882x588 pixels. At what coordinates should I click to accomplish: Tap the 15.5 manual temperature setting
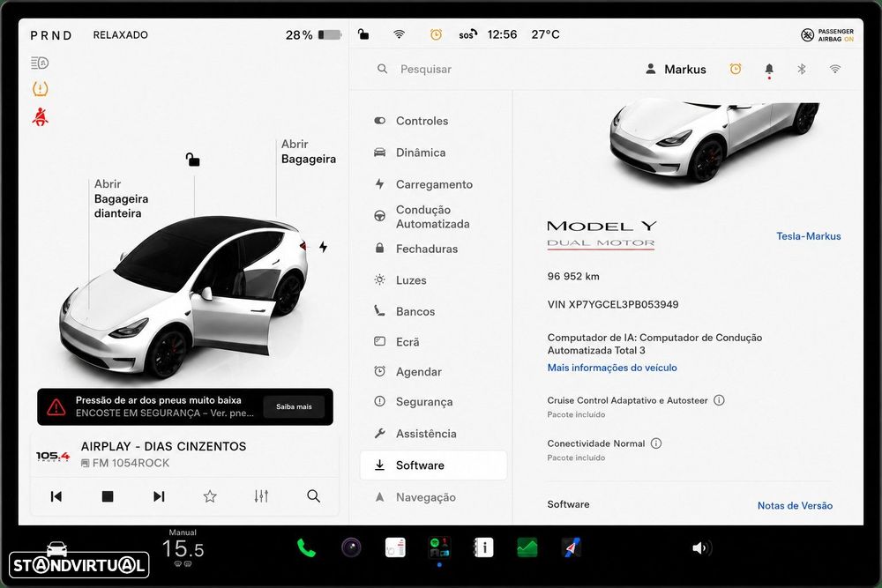point(183,548)
